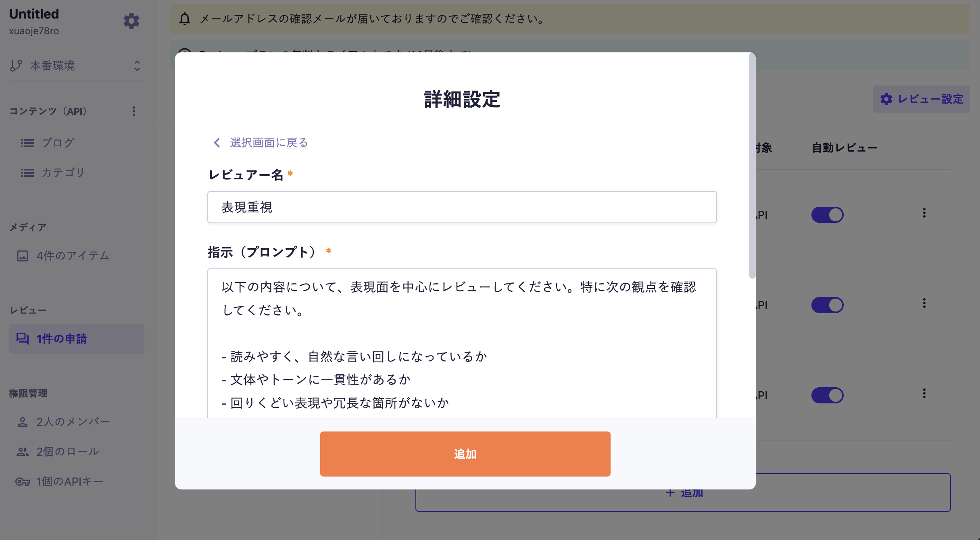Expand the 本番環境 environment selector
The width and height of the screenshot is (980, 540).
coord(137,66)
